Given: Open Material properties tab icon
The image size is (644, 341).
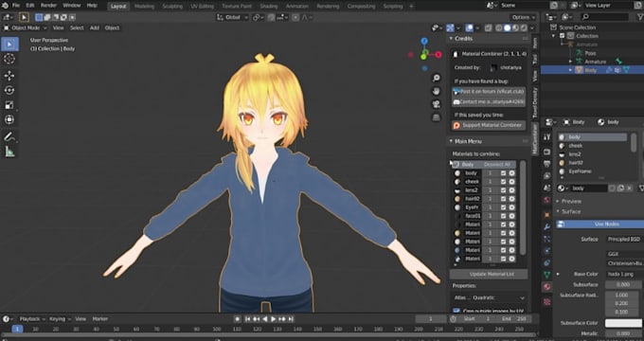Looking at the screenshot, I should pyautogui.click(x=547, y=287).
